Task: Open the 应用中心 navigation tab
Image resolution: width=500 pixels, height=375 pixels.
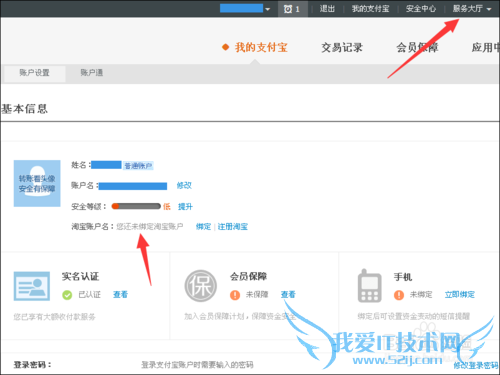Action: click(x=485, y=48)
